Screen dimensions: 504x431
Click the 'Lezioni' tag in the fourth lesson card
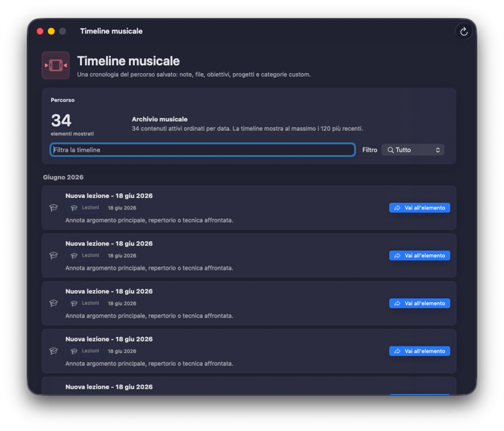(x=85, y=351)
